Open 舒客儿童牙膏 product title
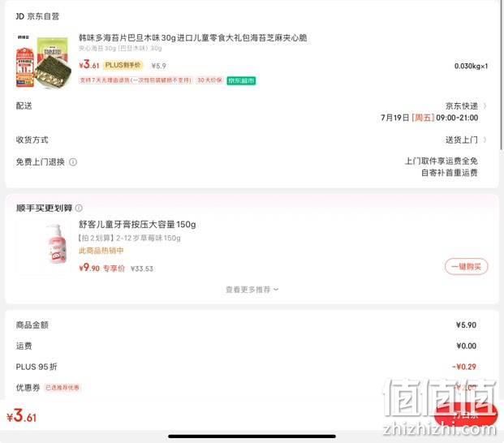This screenshot has height=443, width=504. coord(137,224)
